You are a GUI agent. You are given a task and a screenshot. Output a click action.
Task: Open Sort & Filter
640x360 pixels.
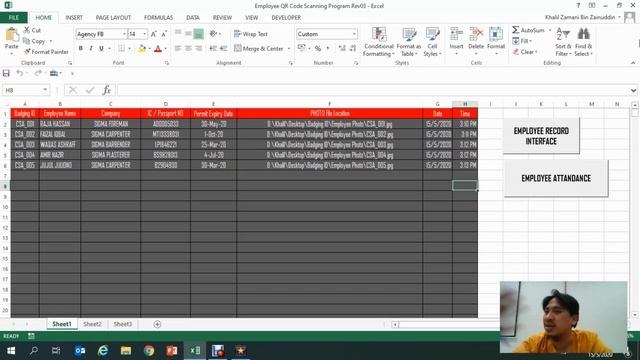[x=563, y=42]
